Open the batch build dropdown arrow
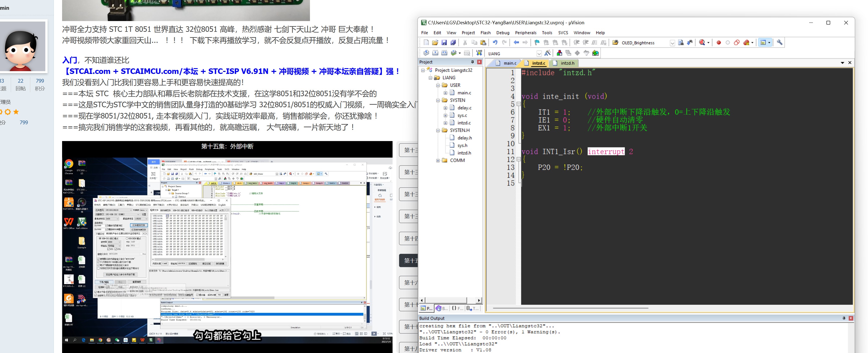The height and width of the screenshot is (353, 868). point(460,53)
